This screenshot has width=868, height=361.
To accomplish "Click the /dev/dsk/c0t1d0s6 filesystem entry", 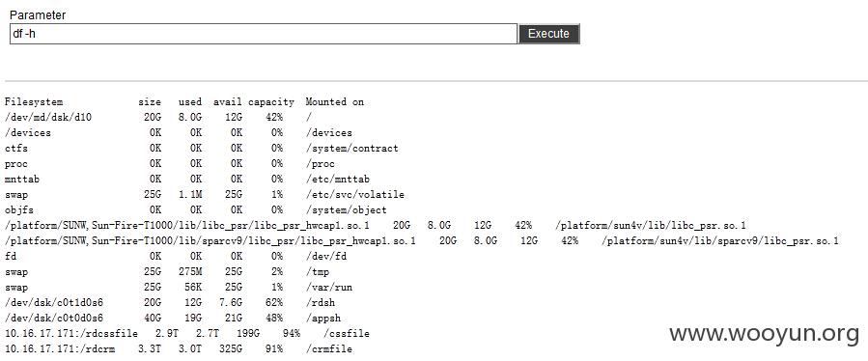I will click(x=54, y=303).
